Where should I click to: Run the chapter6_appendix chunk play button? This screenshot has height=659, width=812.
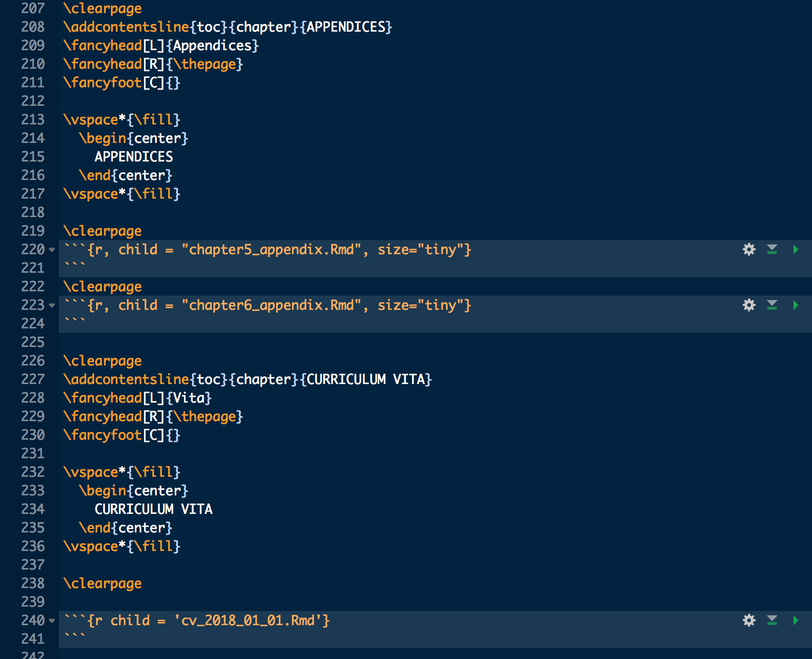pyautogui.click(x=796, y=305)
